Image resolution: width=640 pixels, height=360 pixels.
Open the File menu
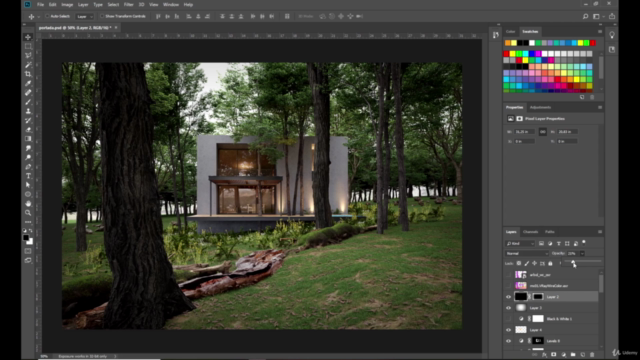point(40,4)
